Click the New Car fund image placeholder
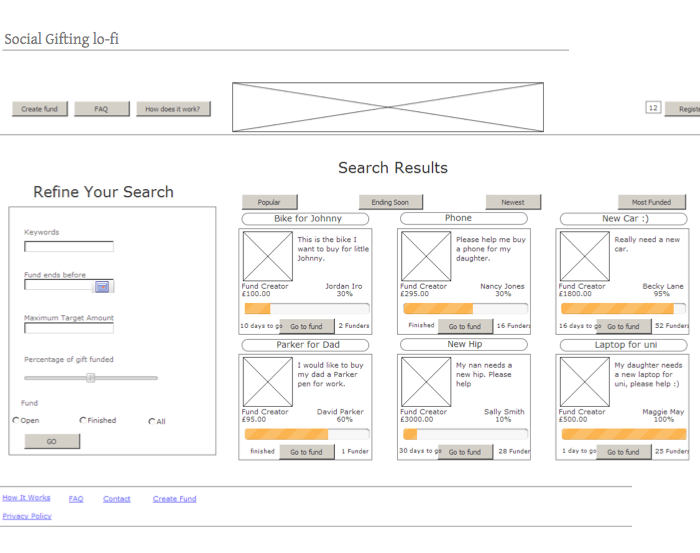The height and width of the screenshot is (553, 700). pos(584,256)
